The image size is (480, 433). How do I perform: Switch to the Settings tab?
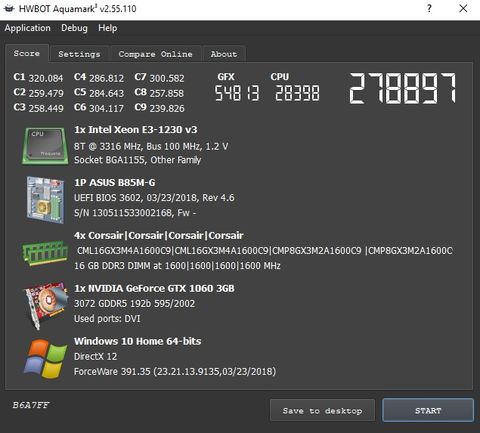pos(79,54)
